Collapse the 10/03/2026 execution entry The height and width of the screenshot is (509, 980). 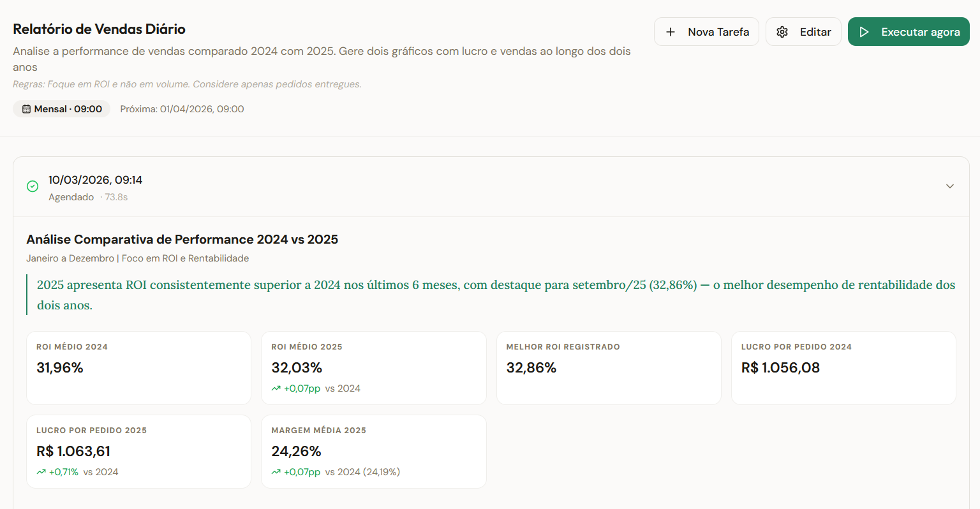coord(950,186)
